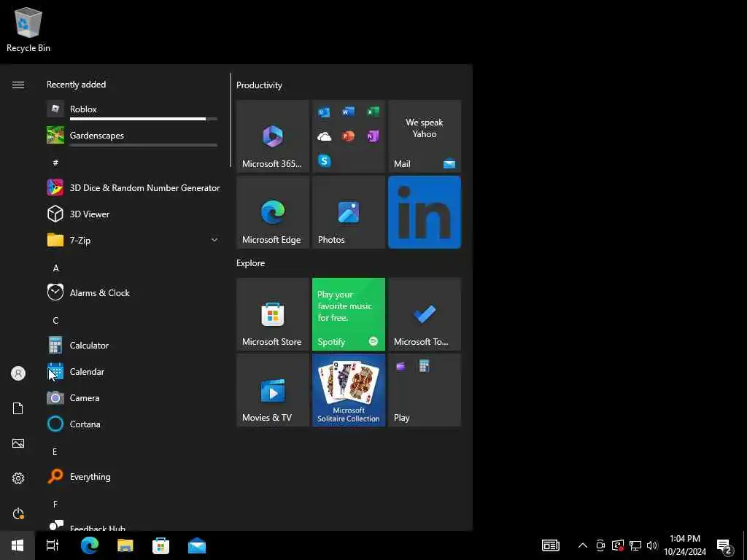Viewport: 747px width, 560px height.
Task: Open Meet Now tray icon
Action: (x=600, y=545)
